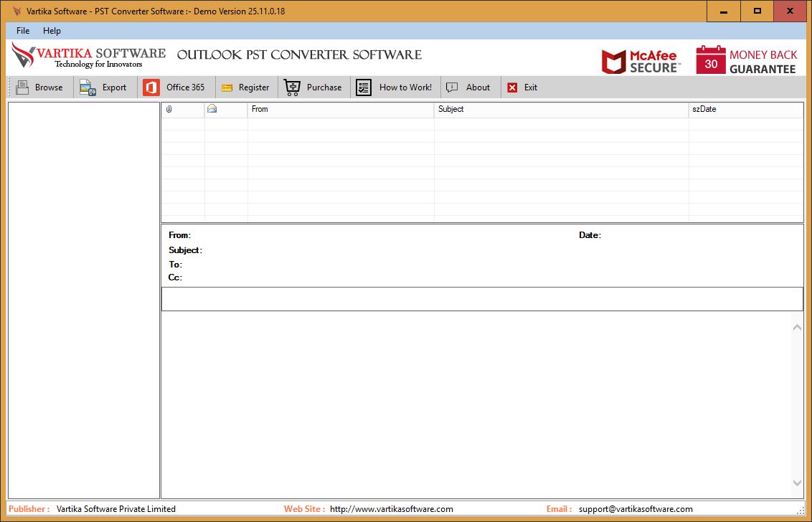The image size is (812, 522).
Task: Click the Cc: label in preview header
Action: [175, 277]
